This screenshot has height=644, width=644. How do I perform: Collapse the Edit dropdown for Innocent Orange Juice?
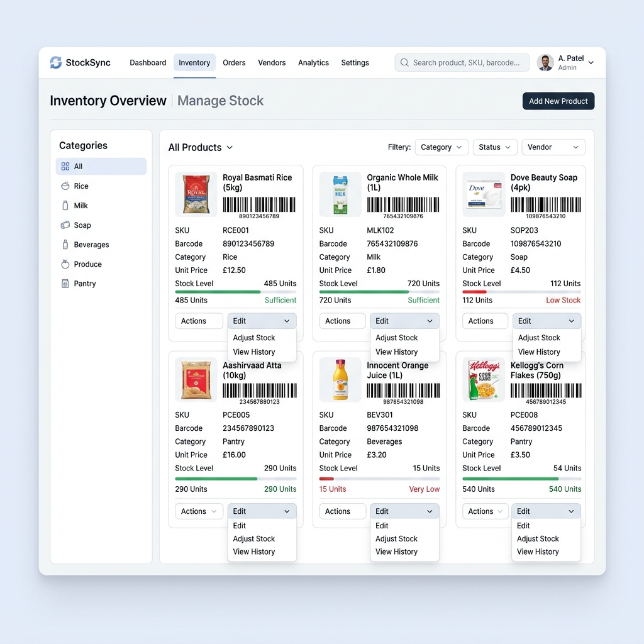[404, 511]
